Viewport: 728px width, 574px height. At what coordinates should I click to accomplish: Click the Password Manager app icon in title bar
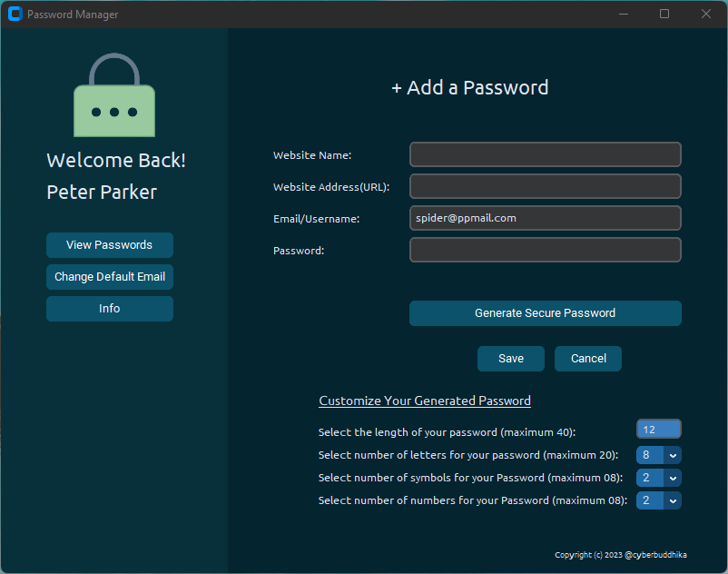(x=15, y=14)
